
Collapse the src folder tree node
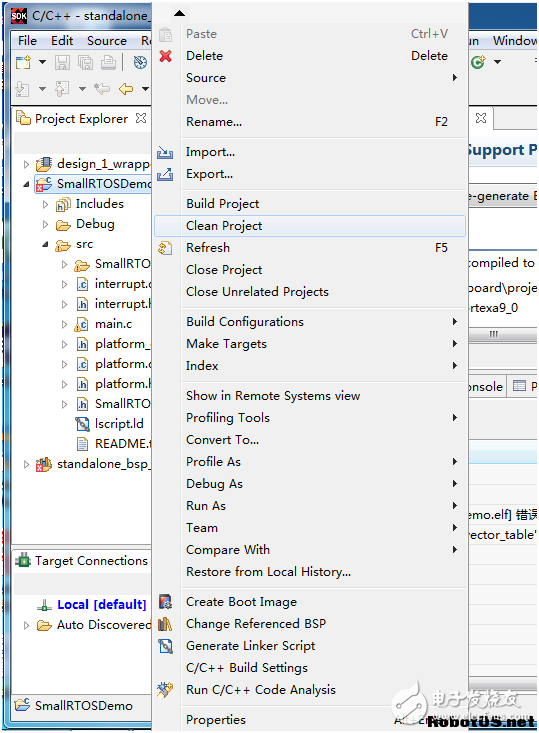coord(45,244)
